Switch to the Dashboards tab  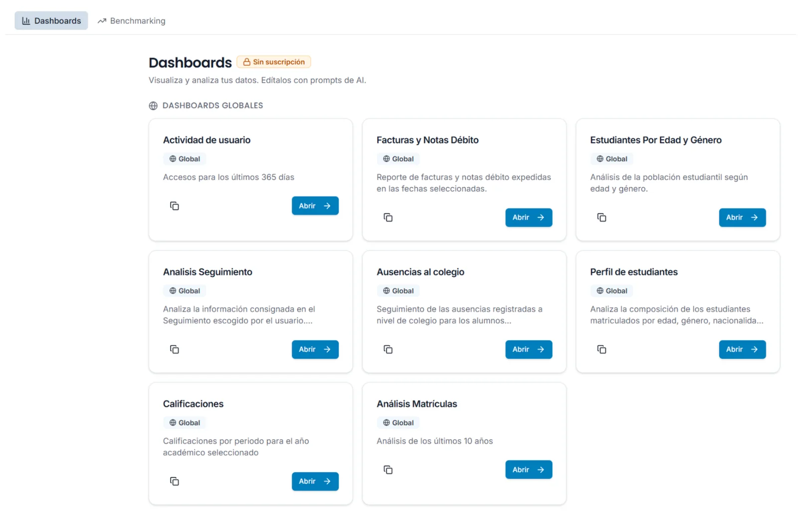coord(51,20)
